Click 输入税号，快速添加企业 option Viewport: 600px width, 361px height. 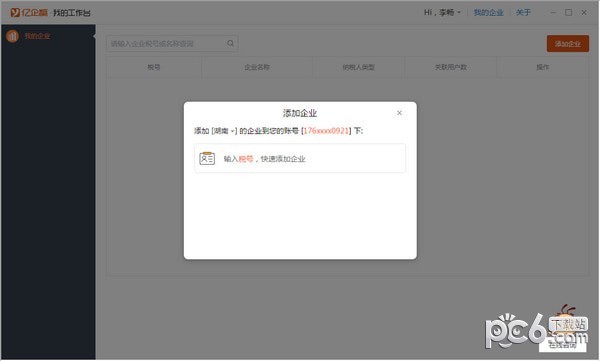tap(300, 158)
